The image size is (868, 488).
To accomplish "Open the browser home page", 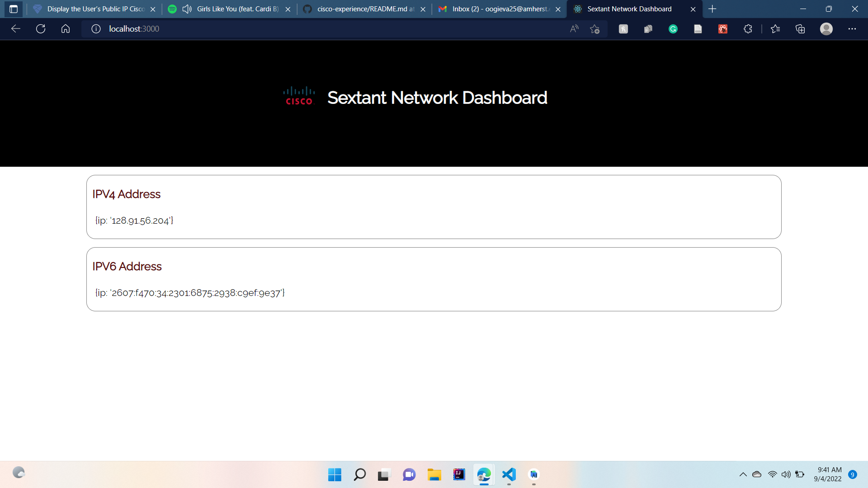I will coord(66,29).
